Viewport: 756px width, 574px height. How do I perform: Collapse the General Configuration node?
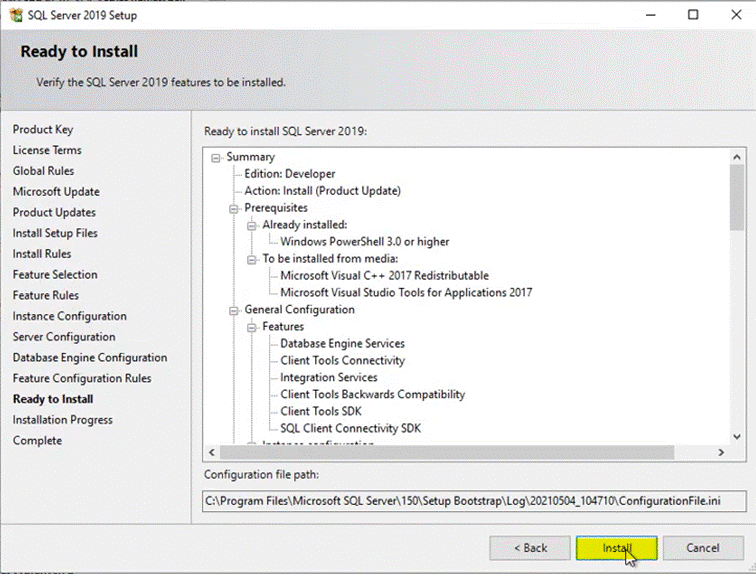pos(233,310)
